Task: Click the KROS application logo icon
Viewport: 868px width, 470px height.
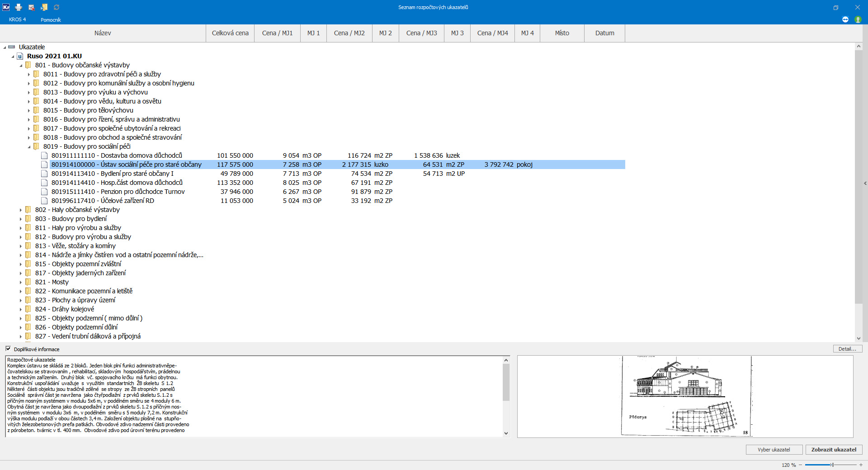Action: click(6, 7)
